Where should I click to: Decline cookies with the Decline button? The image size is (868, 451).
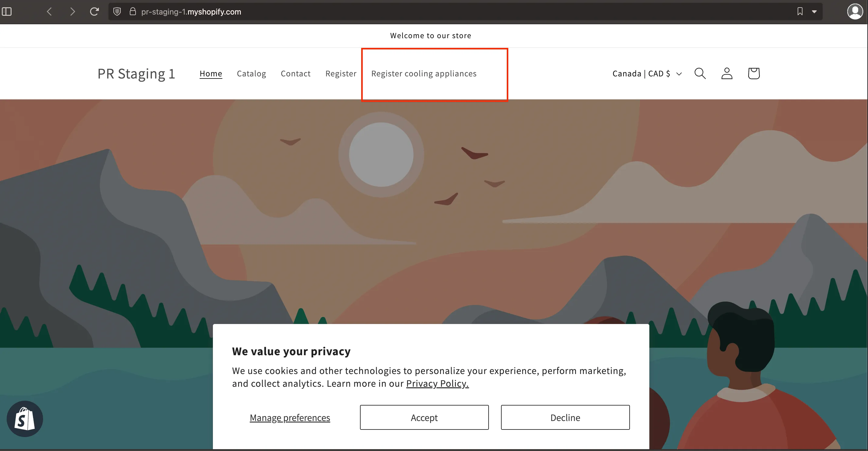565,417
